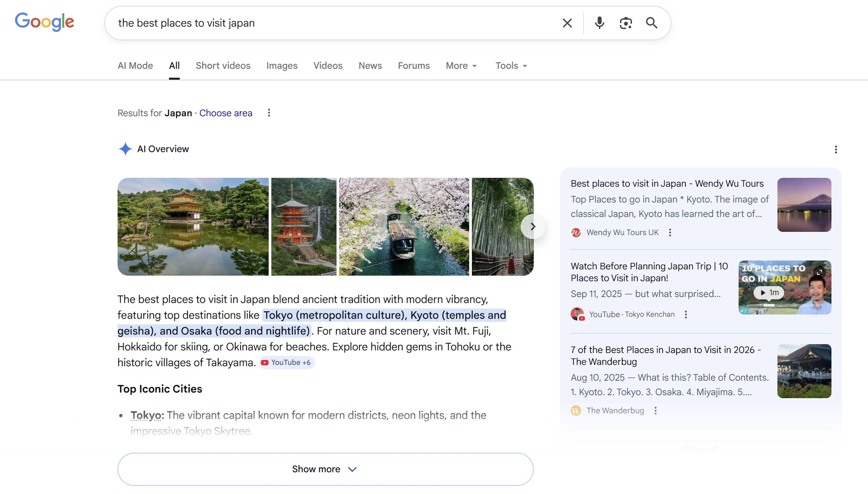This screenshot has height=494, width=868.
Task: Switch to the Images tab
Action: (x=281, y=66)
